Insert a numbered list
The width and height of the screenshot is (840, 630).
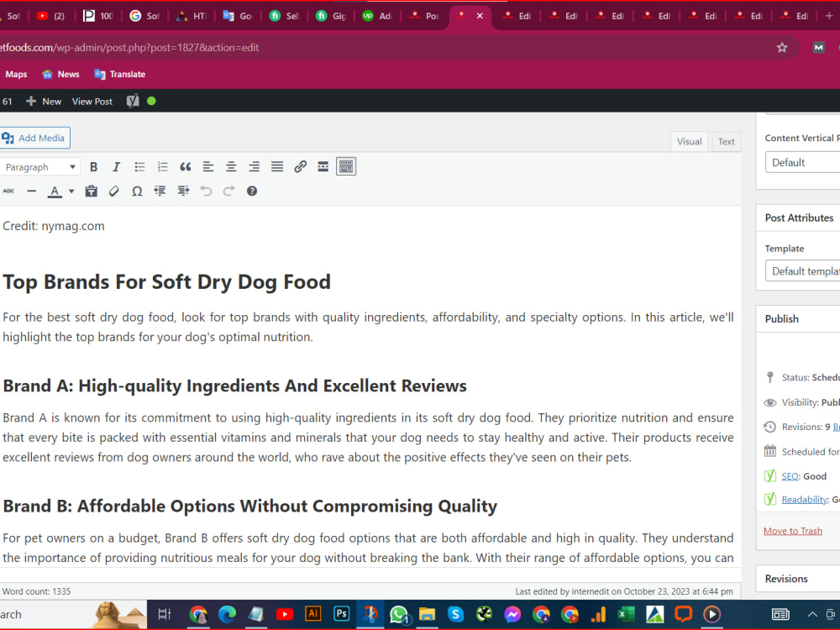coord(162,166)
